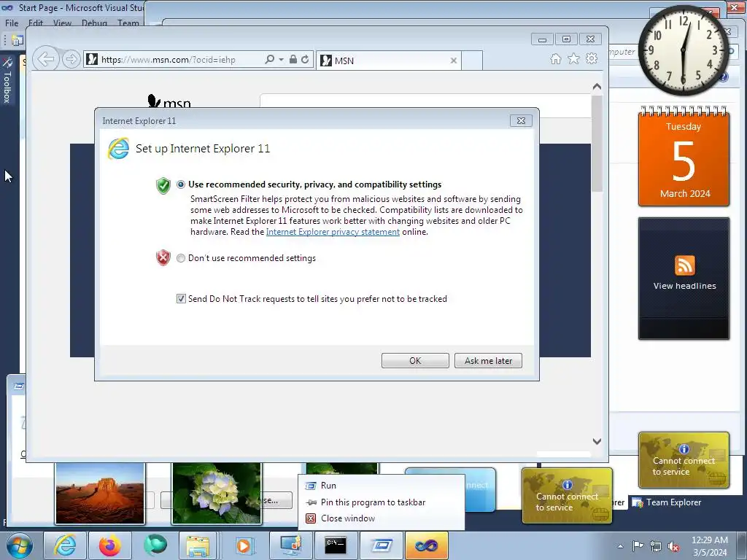The height and width of the screenshot is (560, 747).
Task: Click the IE Forward navigation arrow
Action: [71, 60]
